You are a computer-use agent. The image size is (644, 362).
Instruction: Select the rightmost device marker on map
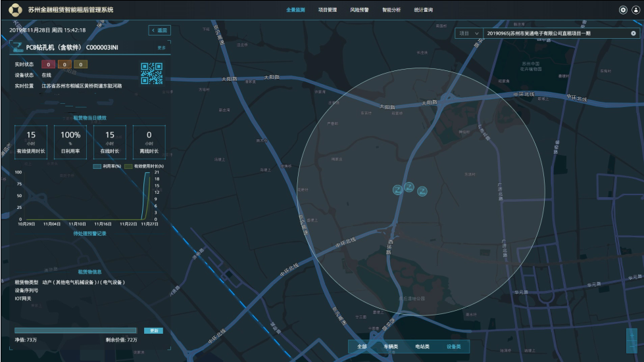pos(422,191)
